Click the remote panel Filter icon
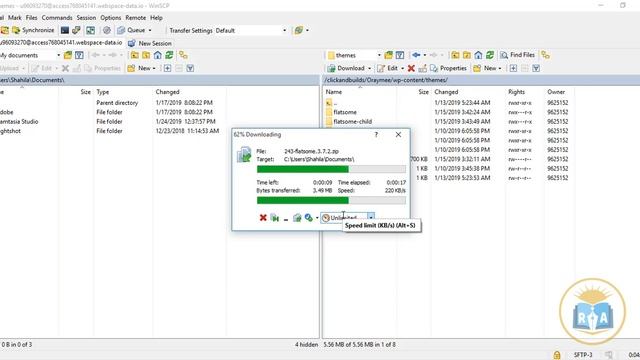 coord(400,55)
